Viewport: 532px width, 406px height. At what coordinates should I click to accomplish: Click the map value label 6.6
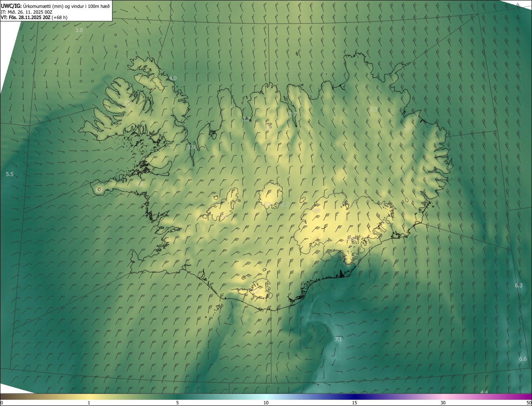tap(523, 359)
